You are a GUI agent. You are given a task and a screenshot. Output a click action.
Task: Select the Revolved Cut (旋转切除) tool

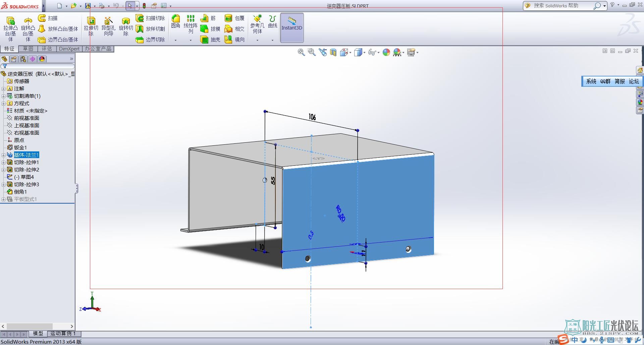point(126,26)
